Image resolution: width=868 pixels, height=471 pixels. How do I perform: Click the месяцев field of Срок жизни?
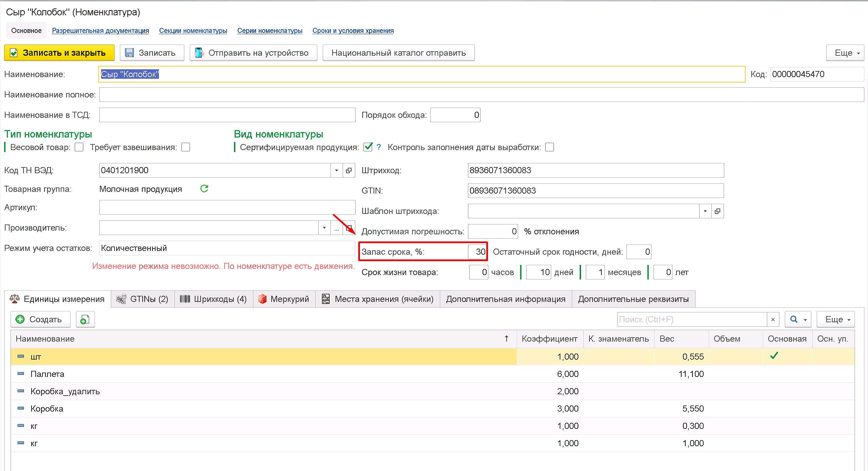click(595, 272)
